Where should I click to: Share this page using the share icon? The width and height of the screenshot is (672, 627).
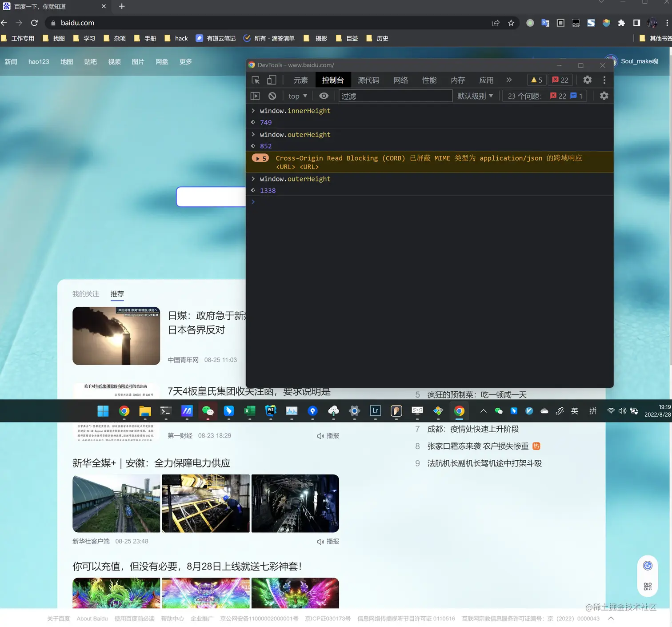point(496,23)
